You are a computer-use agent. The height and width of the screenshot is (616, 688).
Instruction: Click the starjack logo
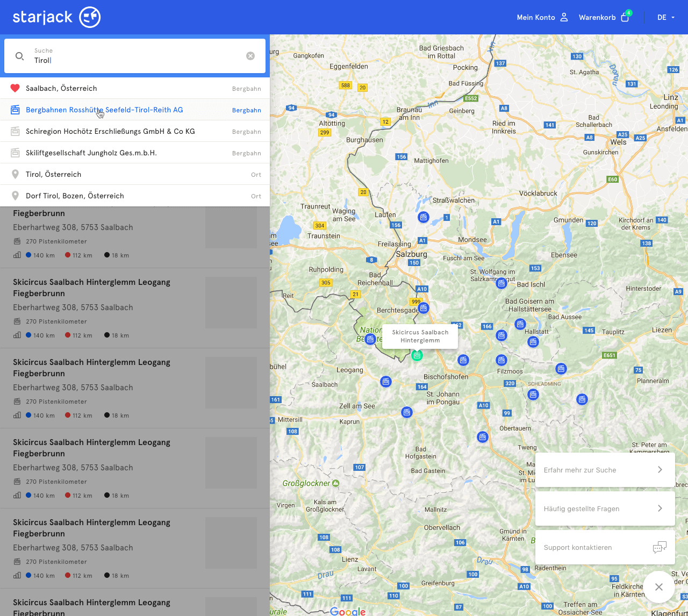[x=56, y=17]
